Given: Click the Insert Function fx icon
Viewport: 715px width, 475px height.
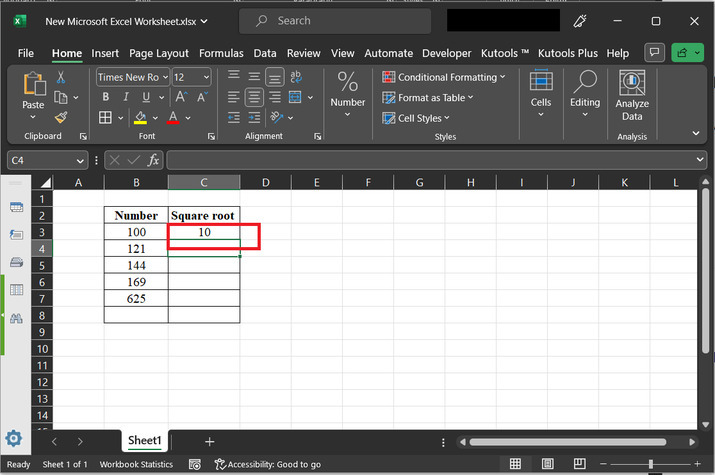Looking at the screenshot, I should tap(153, 160).
